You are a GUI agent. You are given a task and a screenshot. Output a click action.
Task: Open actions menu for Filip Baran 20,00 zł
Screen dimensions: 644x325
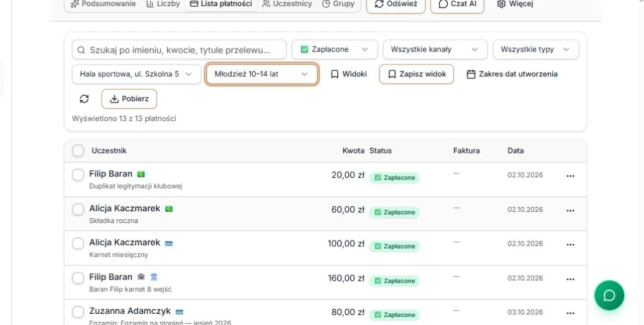tap(570, 176)
